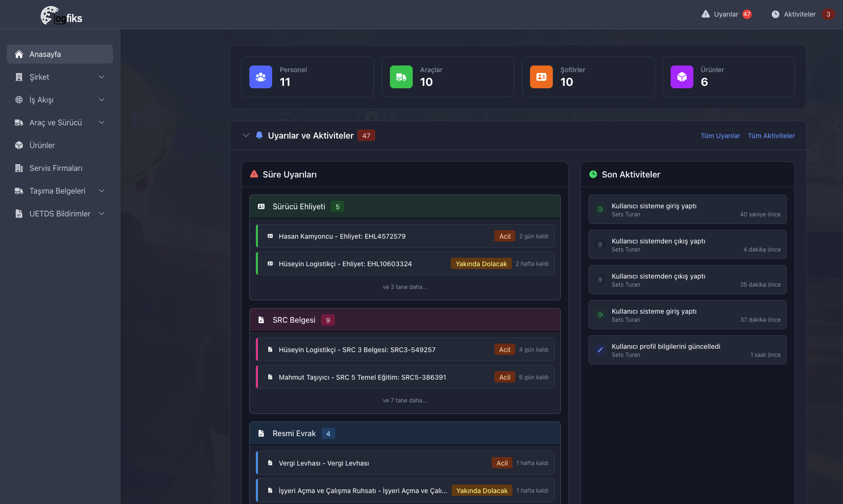Select the Anasayfa home icon

coord(19,54)
